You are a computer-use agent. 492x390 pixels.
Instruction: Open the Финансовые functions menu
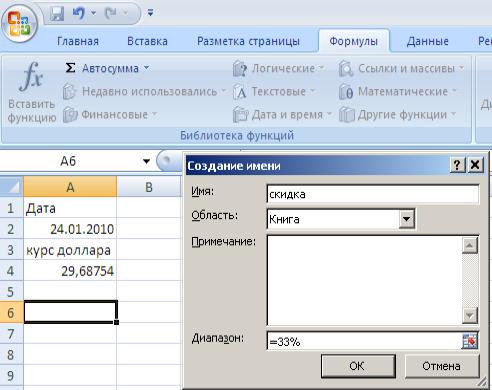110,115
